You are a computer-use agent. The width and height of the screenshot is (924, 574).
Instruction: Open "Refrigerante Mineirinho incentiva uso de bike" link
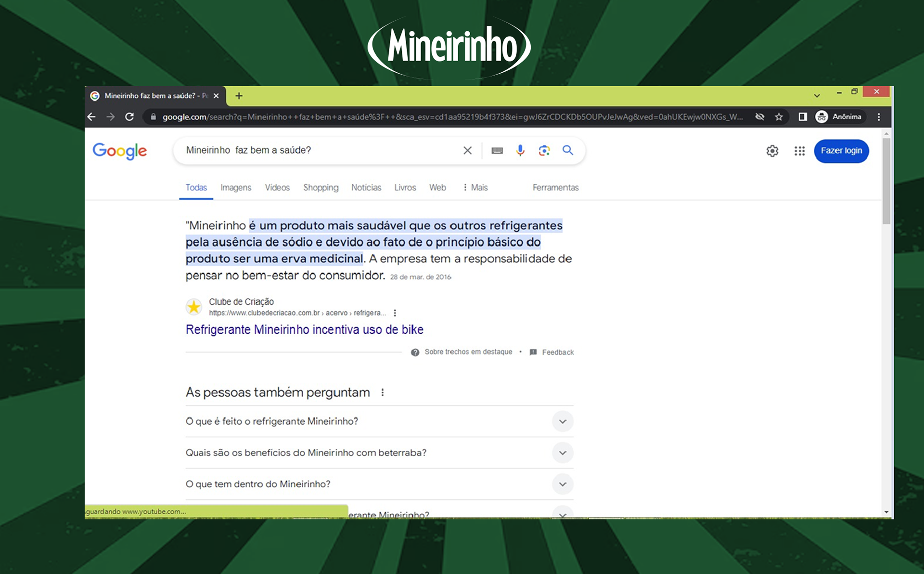coord(305,330)
